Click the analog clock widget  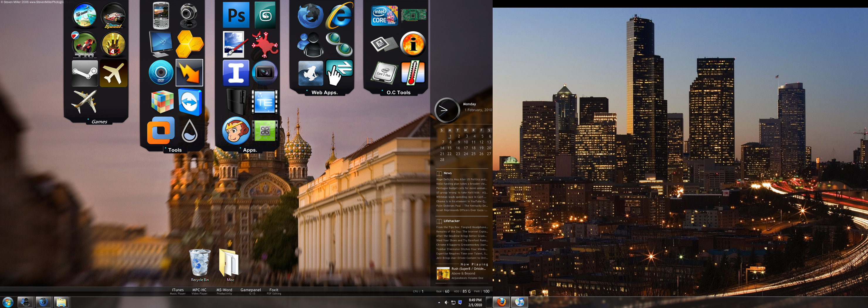(x=447, y=110)
